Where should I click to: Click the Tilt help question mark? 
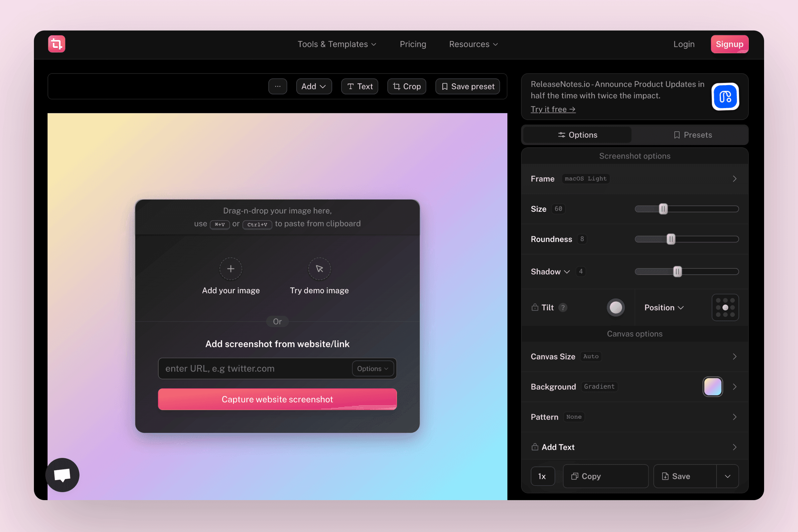click(563, 307)
